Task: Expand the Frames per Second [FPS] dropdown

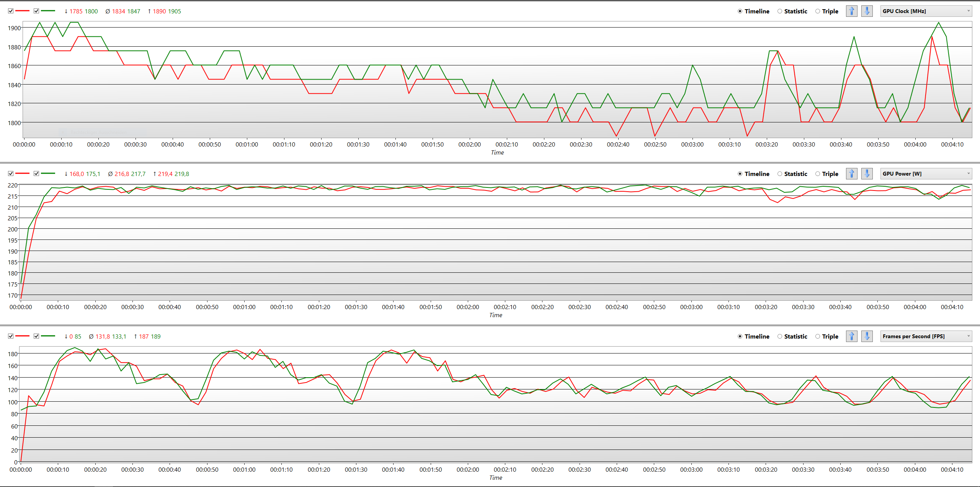Action: click(926, 336)
